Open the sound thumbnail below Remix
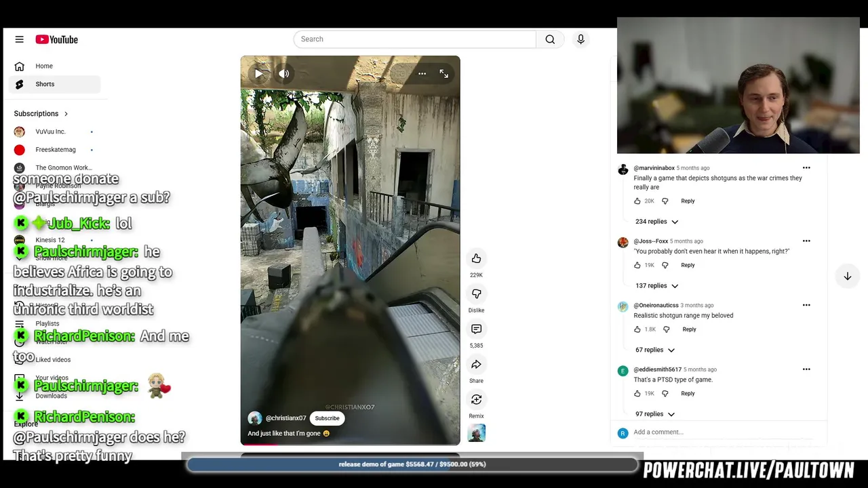 tap(476, 432)
